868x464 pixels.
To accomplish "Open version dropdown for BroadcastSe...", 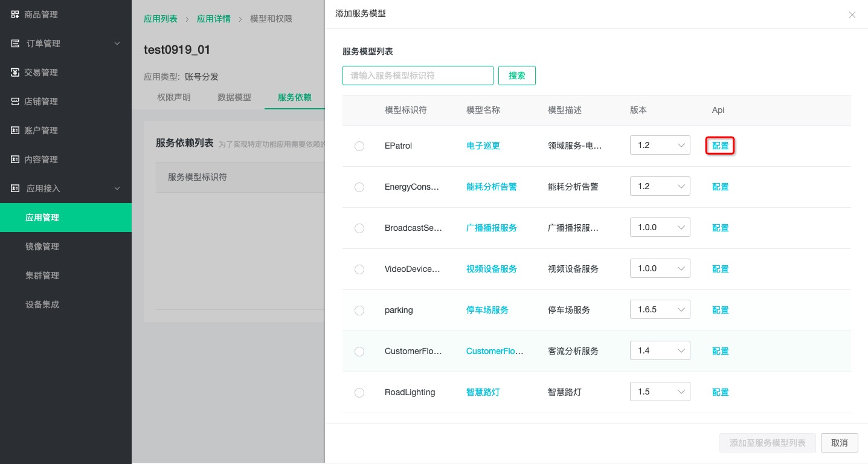I will (660, 228).
